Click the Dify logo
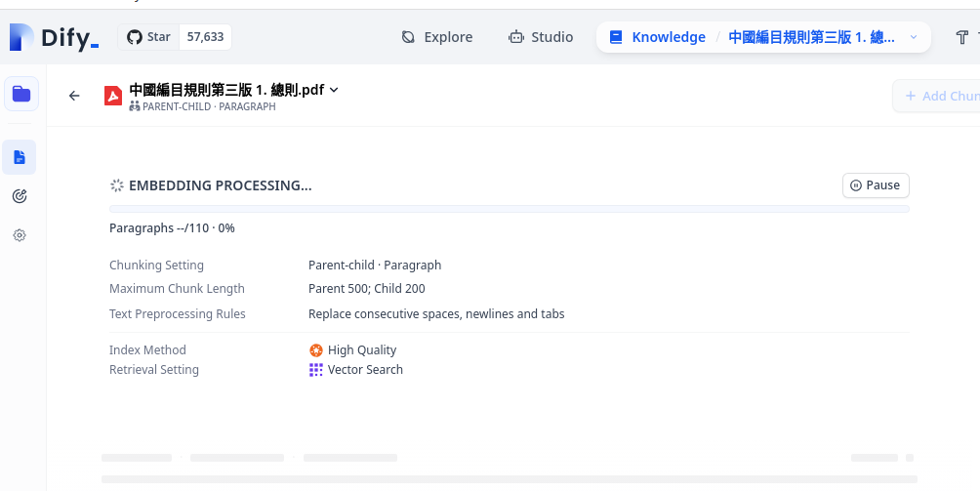This screenshot has width=980, height=491. click(55, 37)
